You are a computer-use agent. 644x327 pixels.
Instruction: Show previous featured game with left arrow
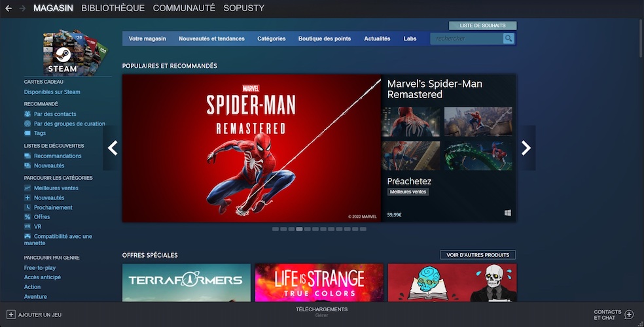point(113,148)
